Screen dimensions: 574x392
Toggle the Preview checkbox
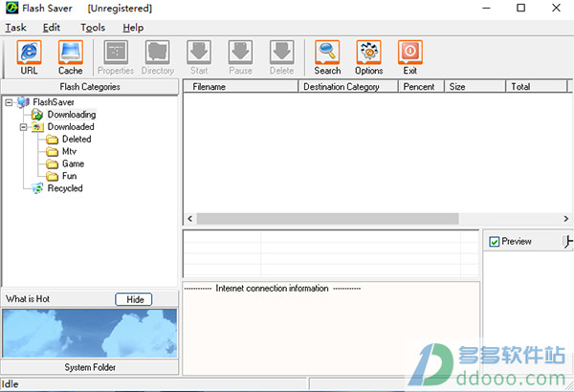(x=495, y=242)
